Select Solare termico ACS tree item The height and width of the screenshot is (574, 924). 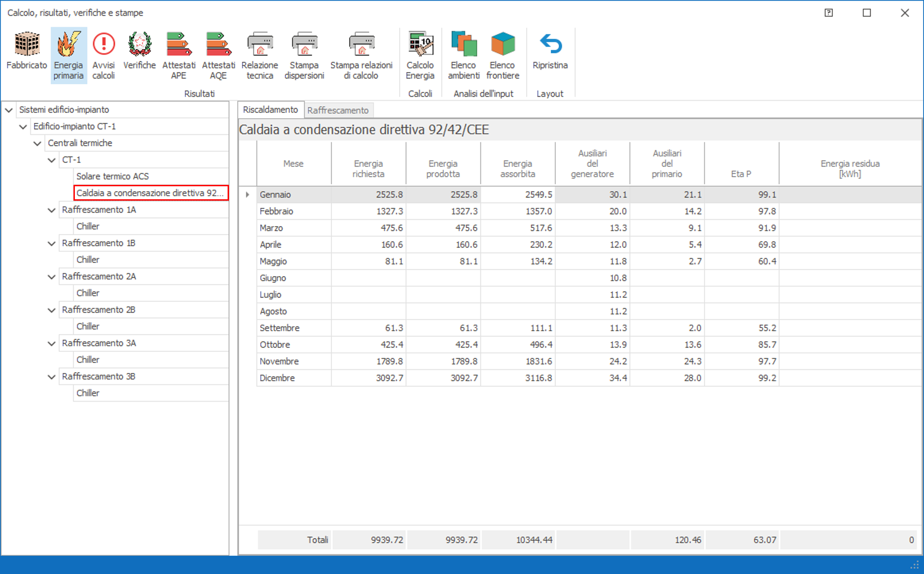[x=112, y=177]
